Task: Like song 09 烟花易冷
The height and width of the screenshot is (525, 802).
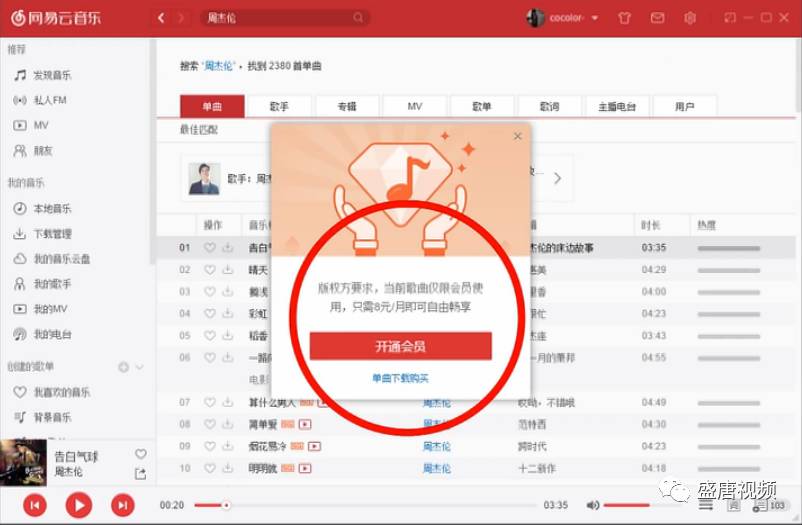Action: (210, 446)
